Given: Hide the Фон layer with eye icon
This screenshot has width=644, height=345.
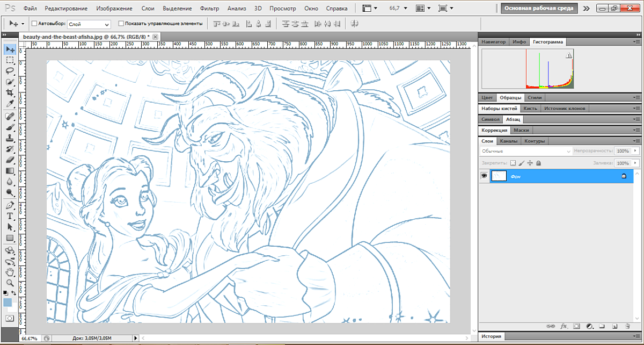Looking at the screenshot, I should [x=484, y=176].
